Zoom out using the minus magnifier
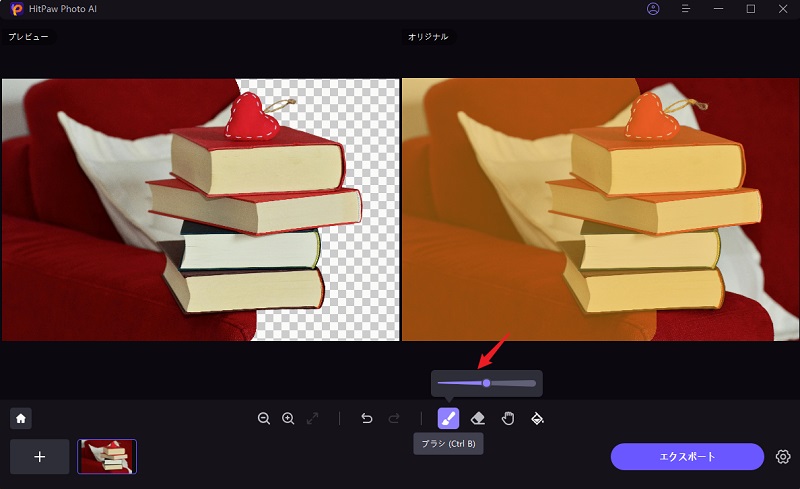 pyautogui.click(x=264, y=418)
